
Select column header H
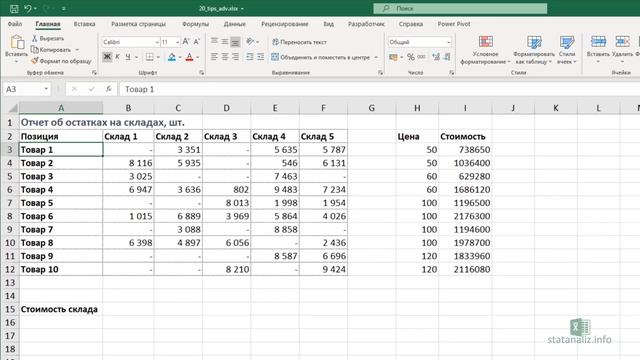417,108
